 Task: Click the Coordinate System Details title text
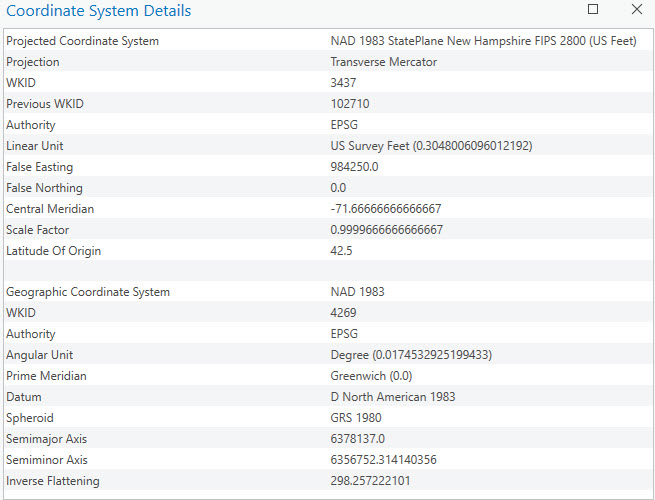[x=99, y=11]
